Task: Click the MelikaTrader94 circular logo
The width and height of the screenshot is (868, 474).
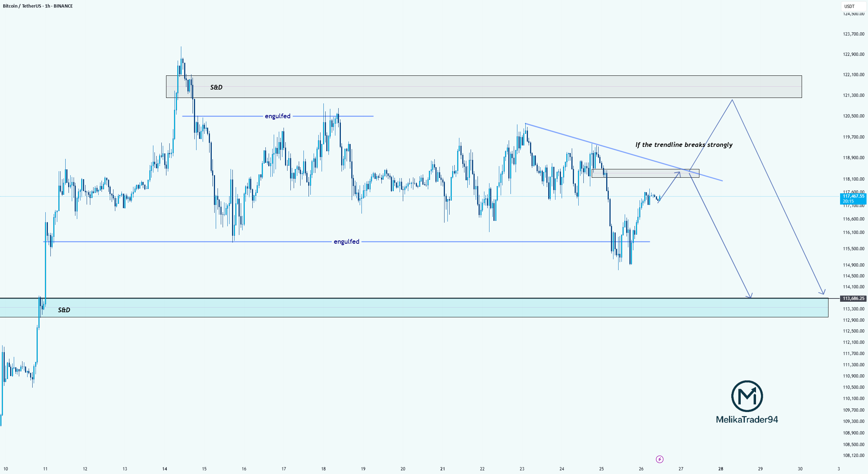Action: 747,396
